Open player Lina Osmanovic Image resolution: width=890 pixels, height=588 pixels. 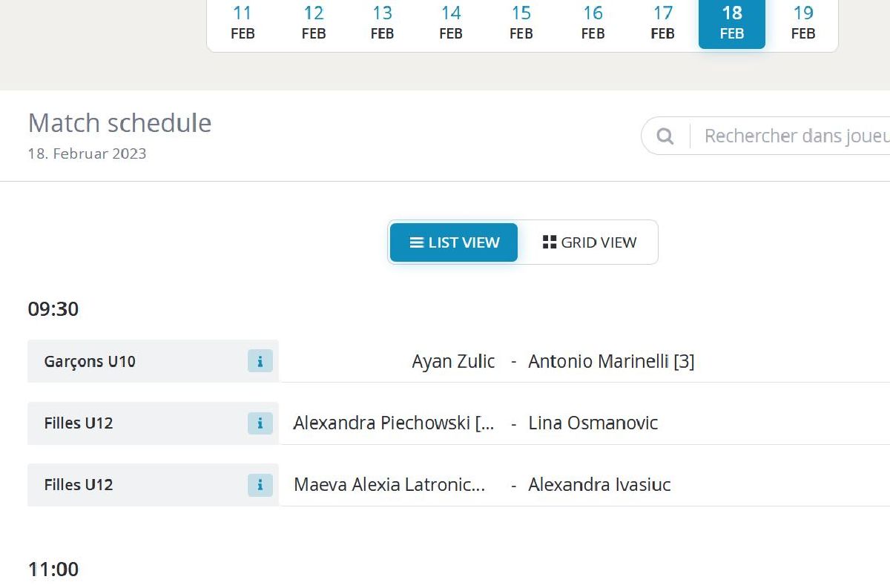(593, 423)
